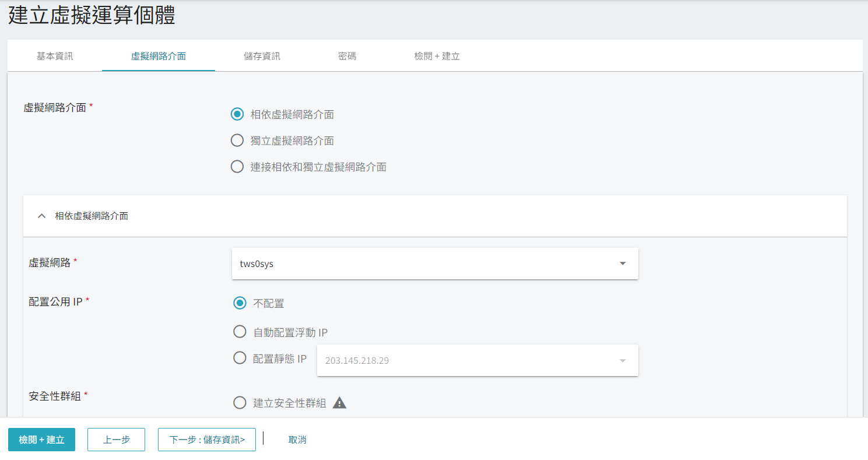Click the 配置公用 IP field label

point(56,301)
